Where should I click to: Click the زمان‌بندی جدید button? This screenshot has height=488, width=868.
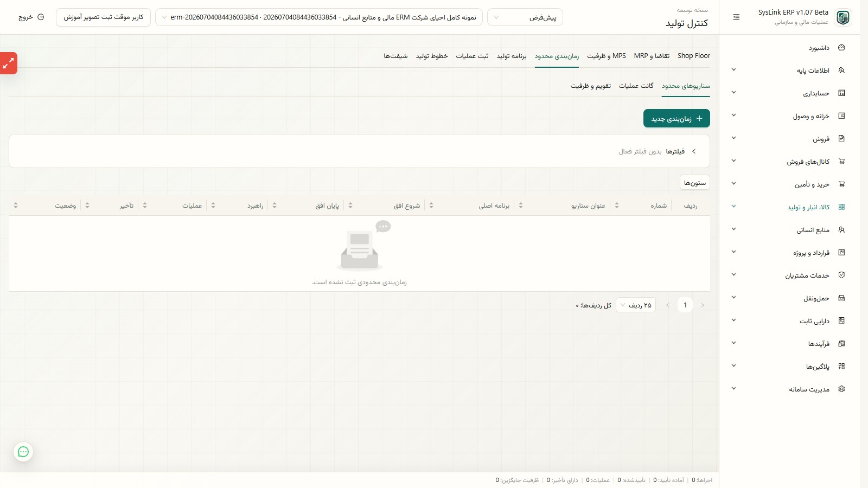676,118
